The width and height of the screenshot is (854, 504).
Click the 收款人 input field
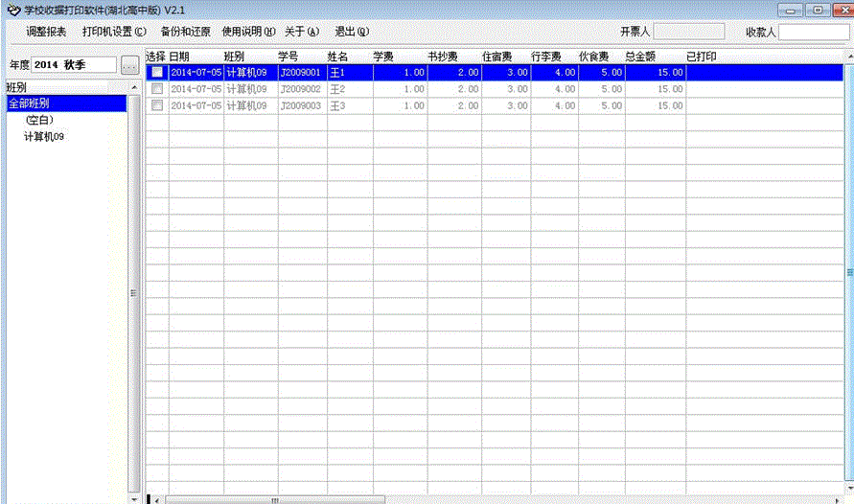813,33
